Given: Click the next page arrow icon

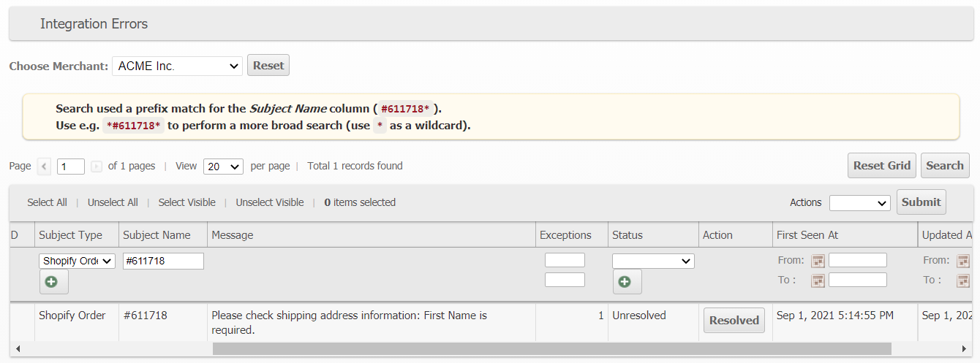Looking at the screenshot, I should 97,167.
